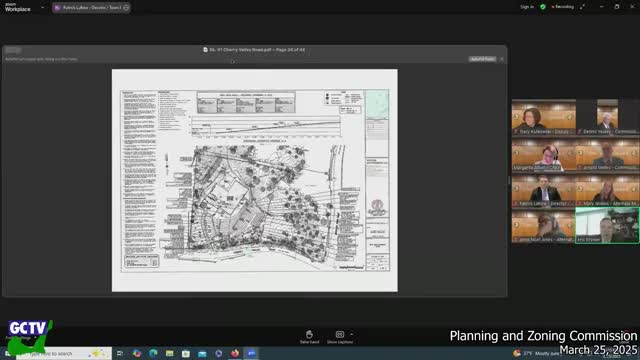Click the button right of shared window bar
Viewport: 640px width, 360px height.
click(482, 59)
